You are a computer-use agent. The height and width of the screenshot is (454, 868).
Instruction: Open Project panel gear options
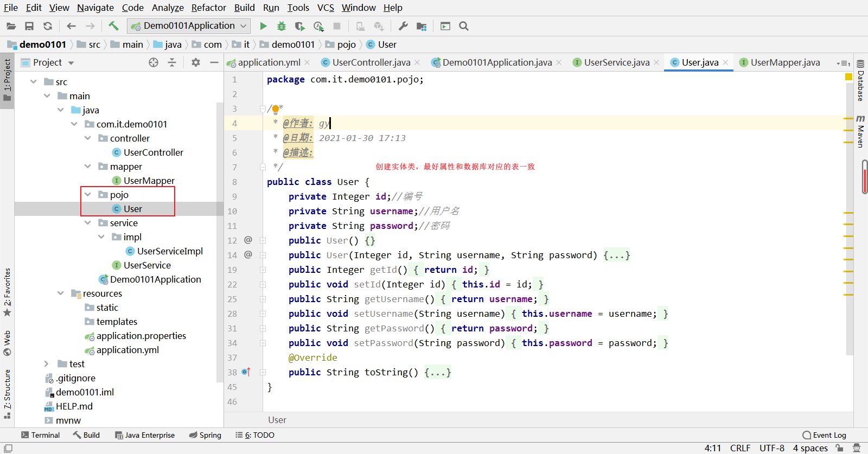tap(196, 62)
